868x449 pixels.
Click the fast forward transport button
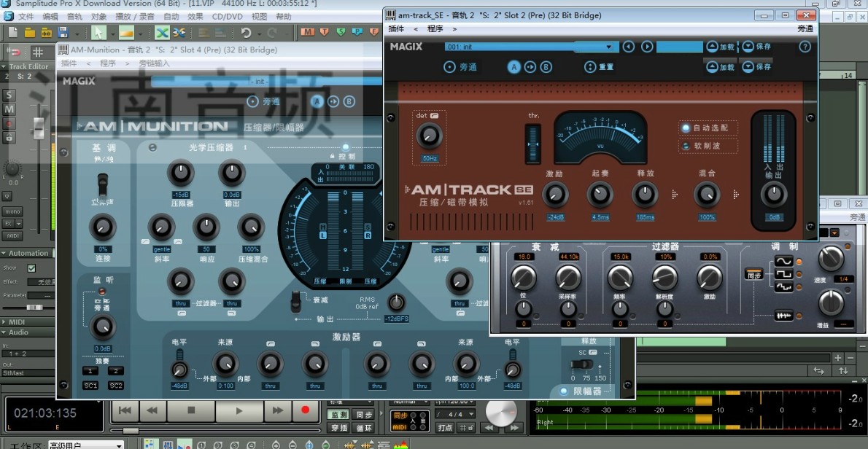click(276, 410)
